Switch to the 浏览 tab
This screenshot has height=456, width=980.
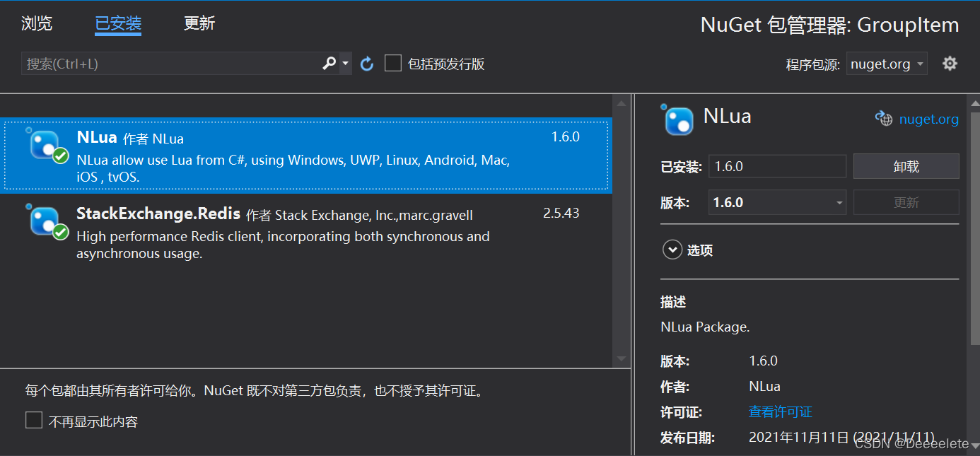coord(37,23)
